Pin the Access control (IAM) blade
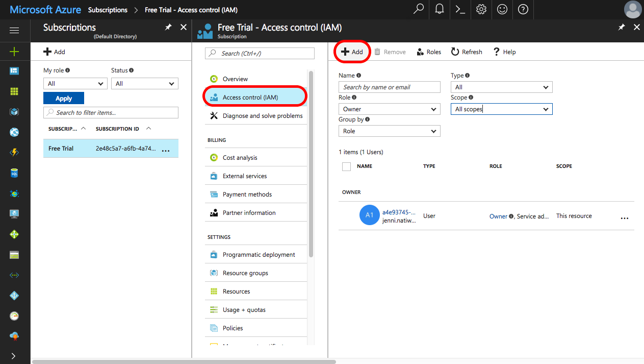The image size is (644, 364). [x=622, y=28]
